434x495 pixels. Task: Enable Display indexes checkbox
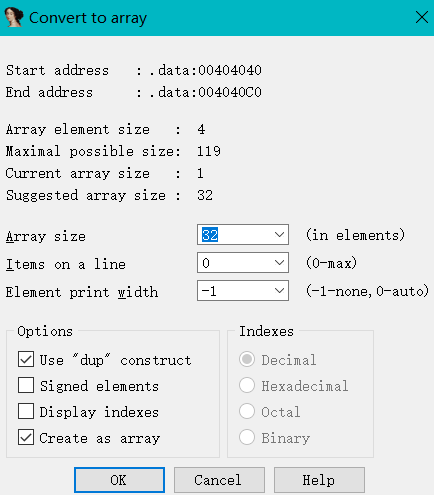(26, 411)
